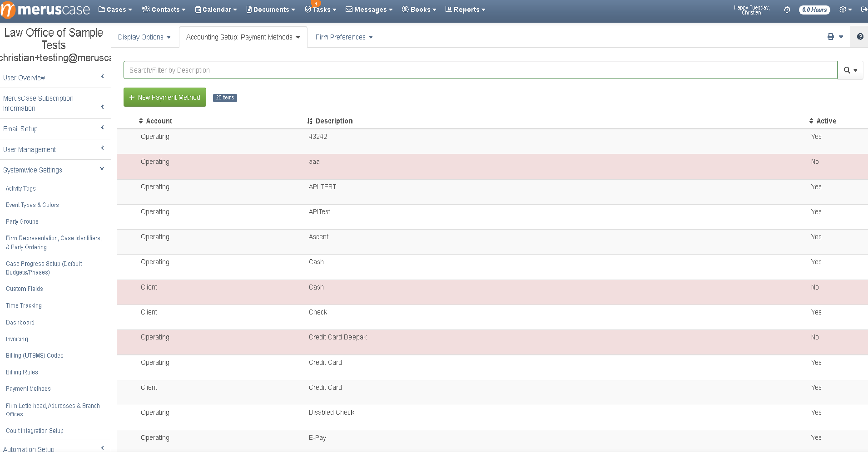Open Dashboard settings link
This screenshot has height=452, width=868.
click(x=20, y=322)
